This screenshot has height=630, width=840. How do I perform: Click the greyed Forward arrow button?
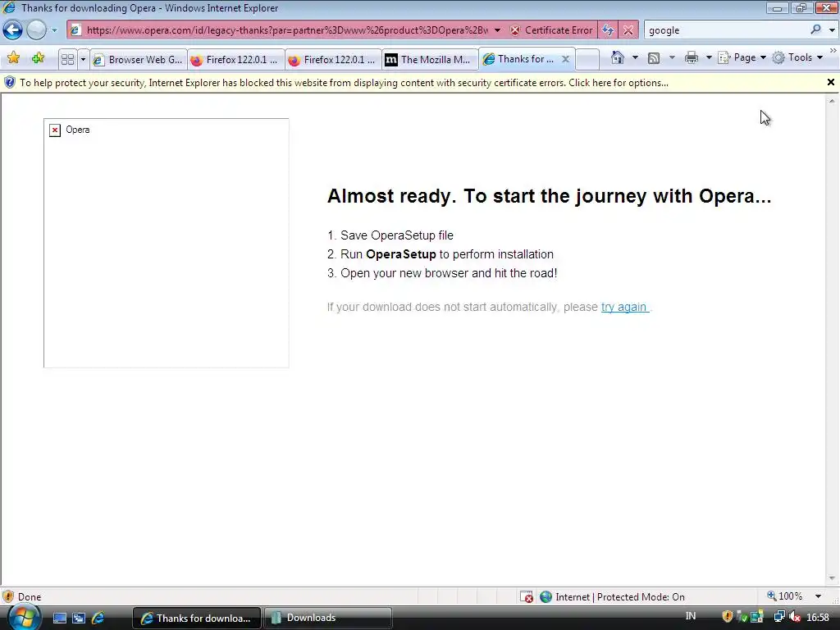pos(36,30)
